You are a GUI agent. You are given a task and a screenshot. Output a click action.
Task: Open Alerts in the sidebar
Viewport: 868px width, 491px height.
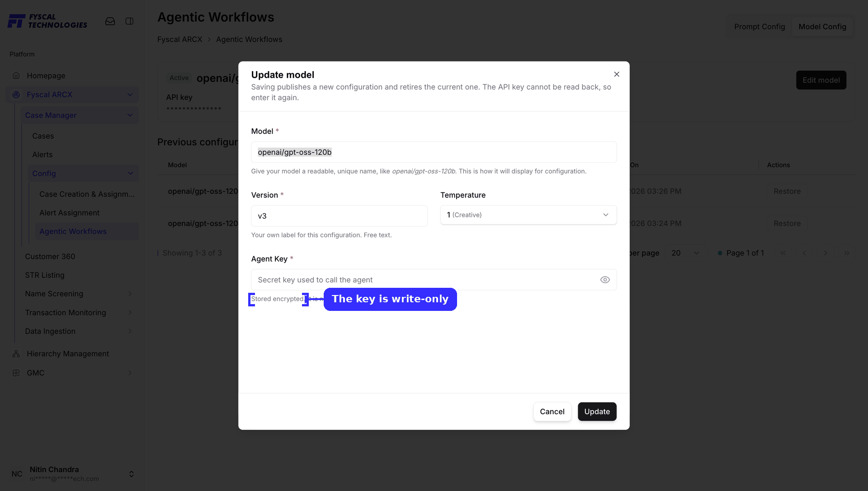(x=42, y=155)
